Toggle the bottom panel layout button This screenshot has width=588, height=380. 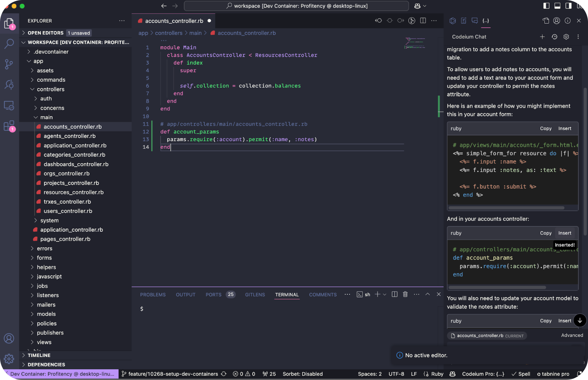(x=557, y=6)
